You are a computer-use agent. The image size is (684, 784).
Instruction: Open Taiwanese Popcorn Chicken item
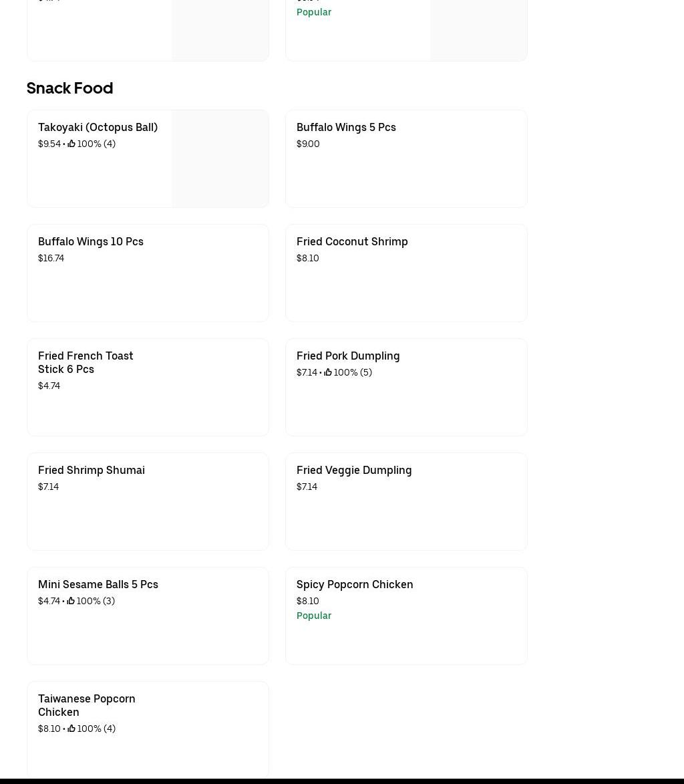point(87,705)
